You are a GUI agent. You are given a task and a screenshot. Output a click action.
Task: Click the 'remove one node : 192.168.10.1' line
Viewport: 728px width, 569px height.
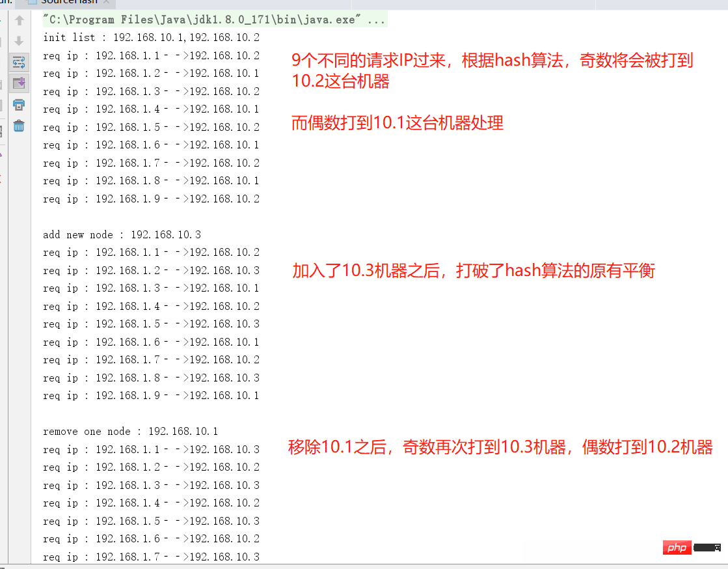pyautogui.click(x=131, y=432)
